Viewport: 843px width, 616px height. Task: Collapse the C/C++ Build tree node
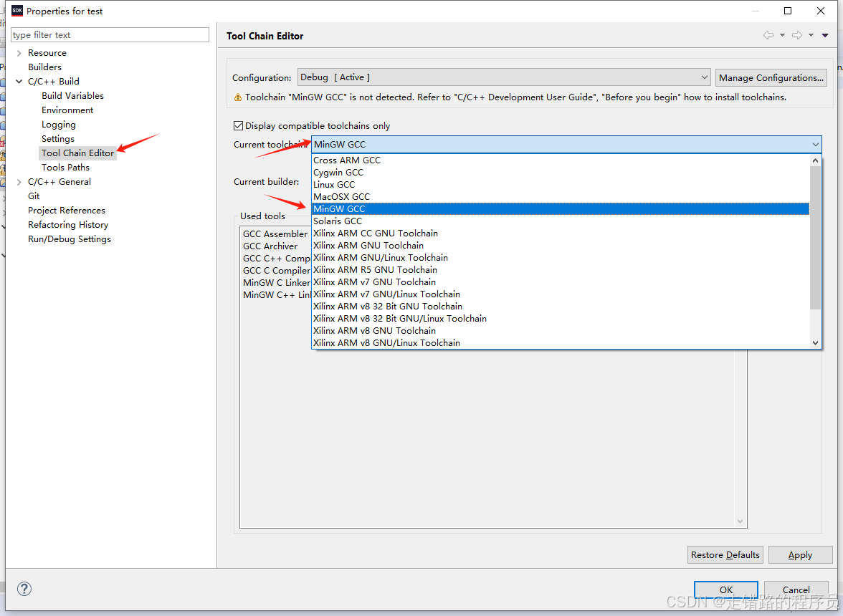click(x=19, y=82)
